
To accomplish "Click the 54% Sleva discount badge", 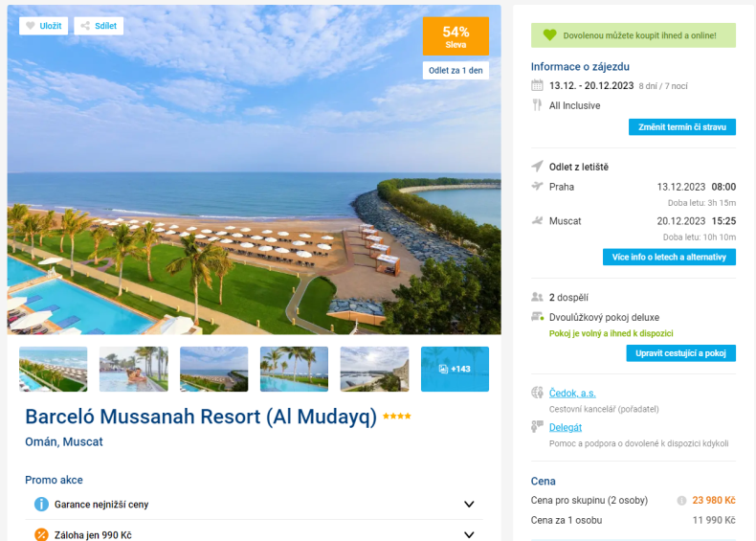I will [456, 36].
